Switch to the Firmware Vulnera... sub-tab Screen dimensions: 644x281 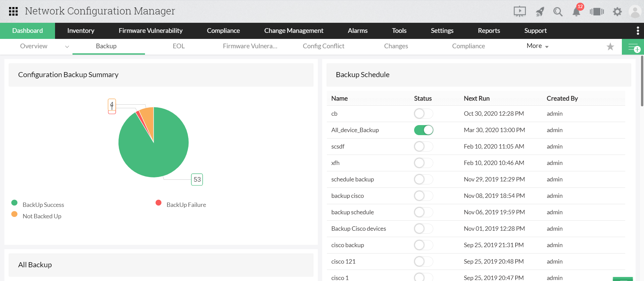click(250, 46)
